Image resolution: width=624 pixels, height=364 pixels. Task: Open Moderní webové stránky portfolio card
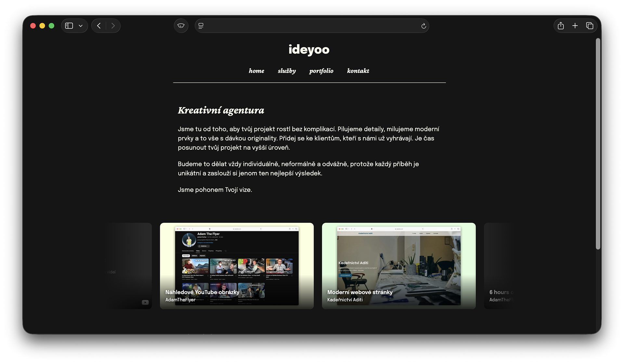[398, 266]
